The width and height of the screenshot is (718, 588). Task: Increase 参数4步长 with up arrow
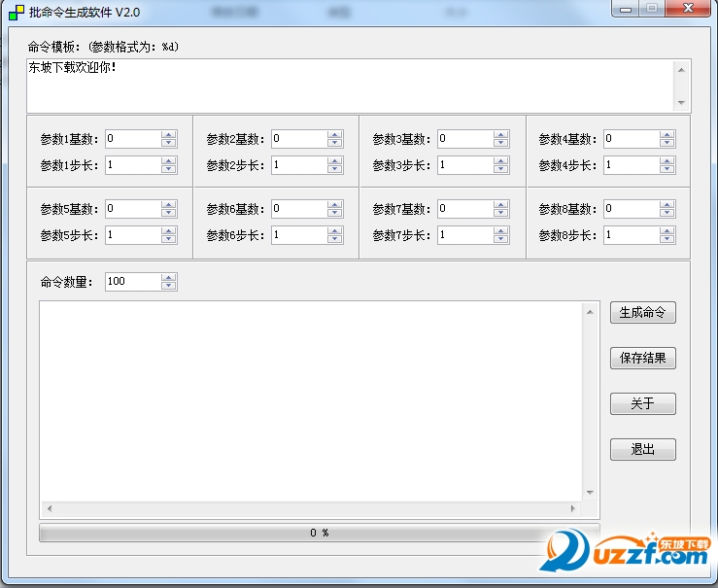pyautogui.click(x=667, y=160)
